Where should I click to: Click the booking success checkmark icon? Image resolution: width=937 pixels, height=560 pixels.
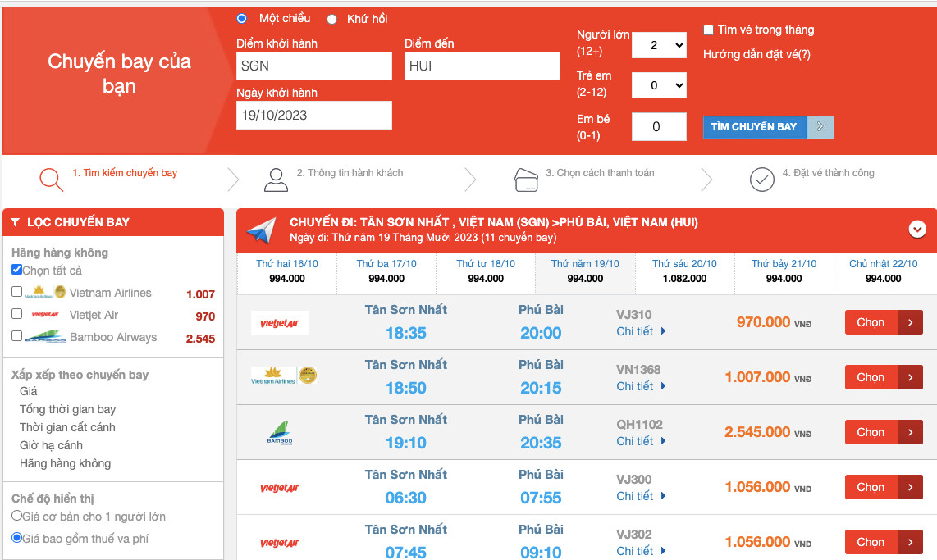click(x=762, y=180)
